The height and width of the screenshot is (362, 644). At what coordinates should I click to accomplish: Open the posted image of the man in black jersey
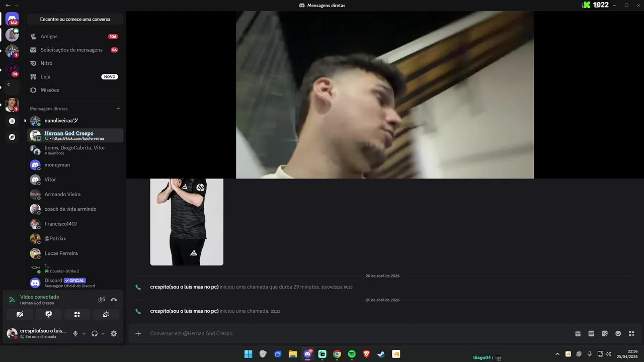coord(187,222)
